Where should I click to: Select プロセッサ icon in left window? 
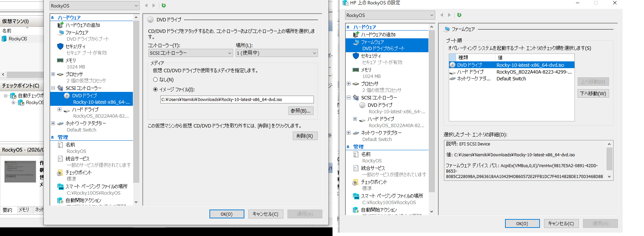pyautogui.click(x=60, y=74)
